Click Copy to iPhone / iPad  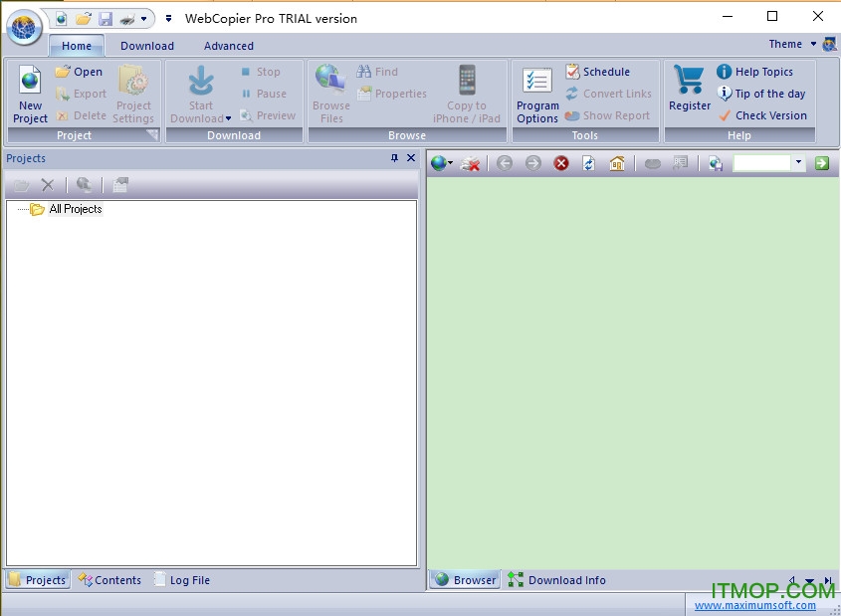(467, 95)
